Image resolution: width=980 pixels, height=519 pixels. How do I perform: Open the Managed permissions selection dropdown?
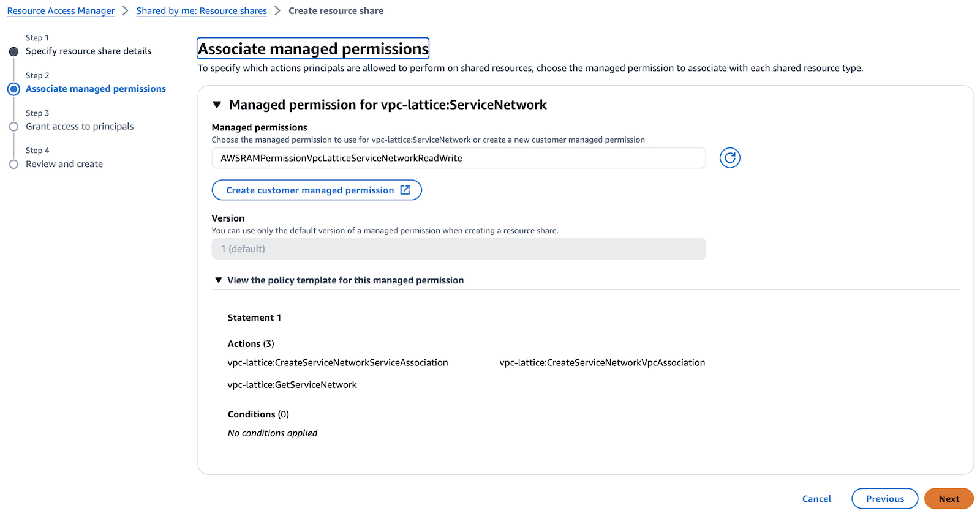(458, 158)
